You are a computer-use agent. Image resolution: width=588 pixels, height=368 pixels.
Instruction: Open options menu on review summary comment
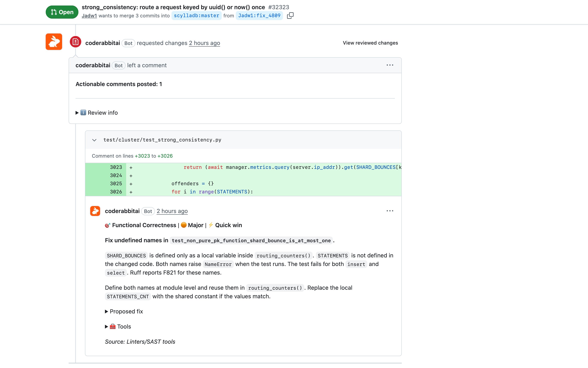390,65
